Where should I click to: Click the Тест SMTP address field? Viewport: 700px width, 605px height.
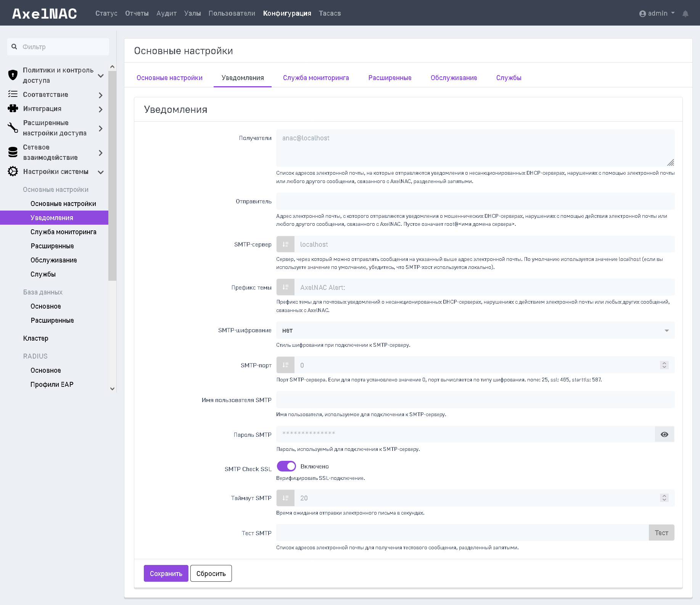(462, 533)
